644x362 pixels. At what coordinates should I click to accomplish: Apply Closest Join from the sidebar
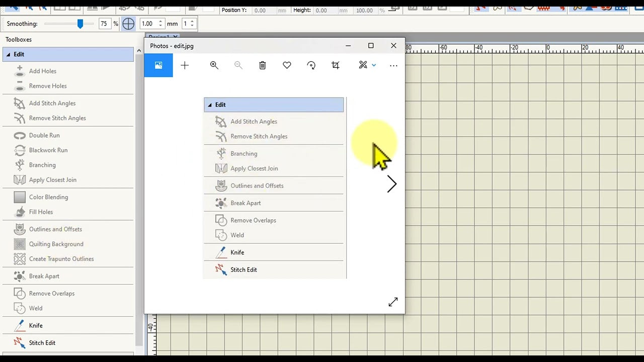53,179
